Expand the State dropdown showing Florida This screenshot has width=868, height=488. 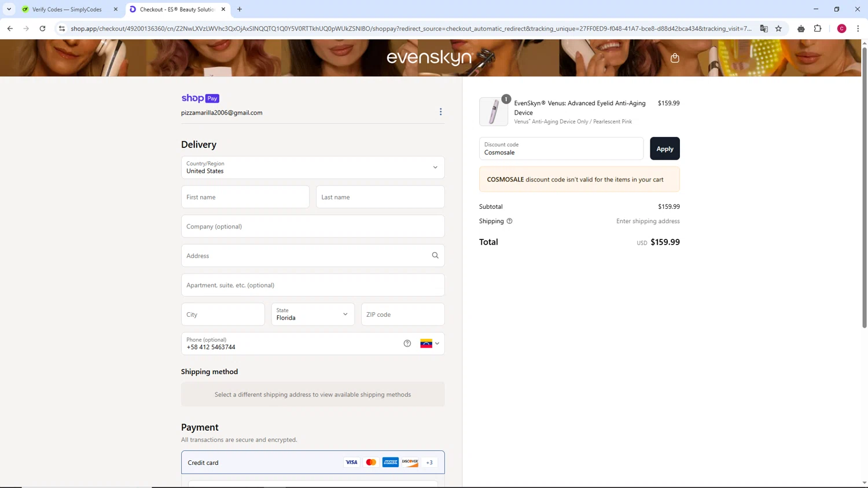(313, 315)
